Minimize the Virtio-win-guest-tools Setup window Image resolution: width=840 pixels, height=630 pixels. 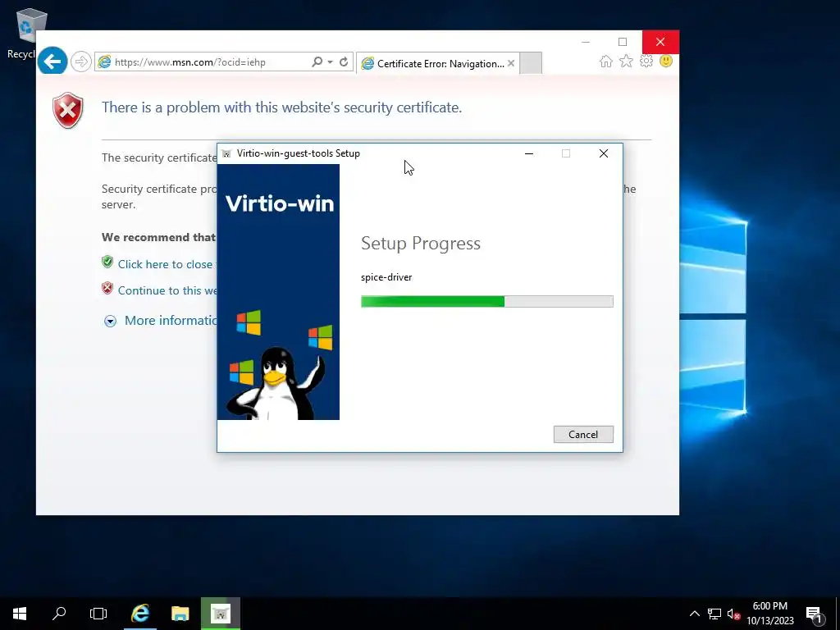tap(529, 153)
